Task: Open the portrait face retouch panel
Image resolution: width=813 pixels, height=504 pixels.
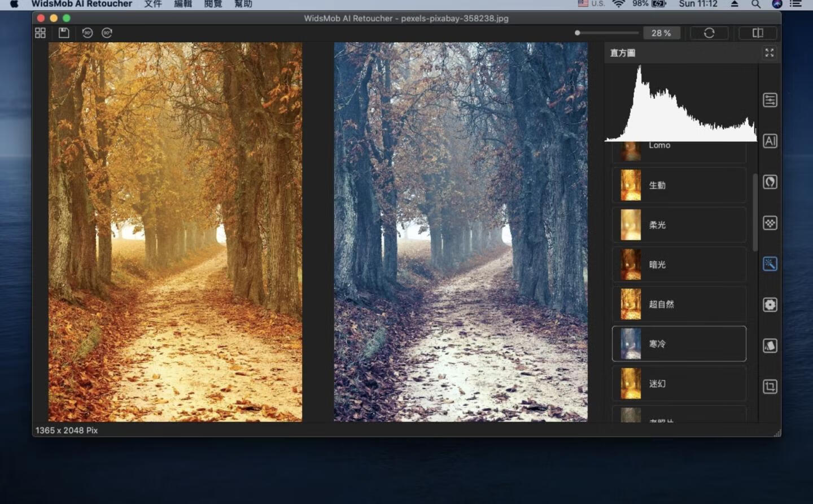Action: tap(770, 182)
